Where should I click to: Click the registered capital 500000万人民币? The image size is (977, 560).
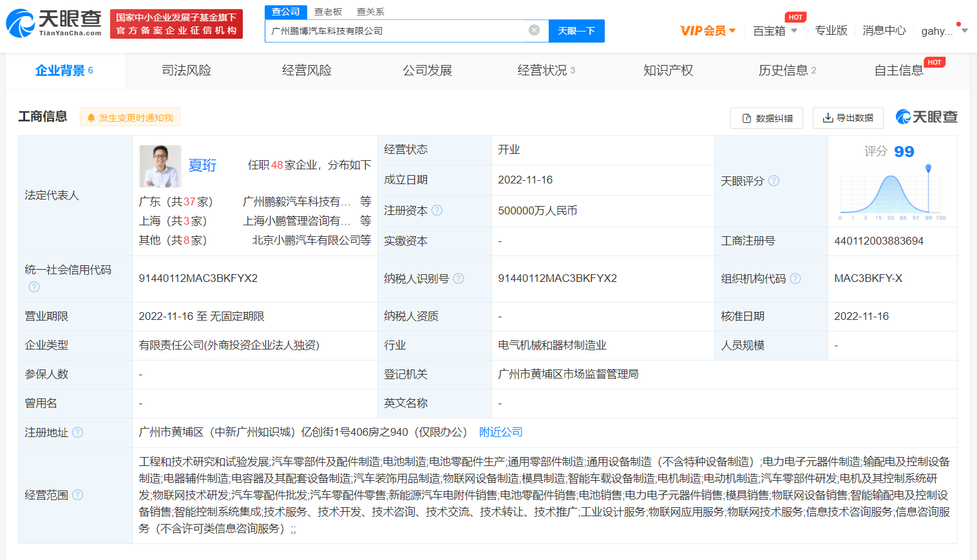(x=538, y=211)
